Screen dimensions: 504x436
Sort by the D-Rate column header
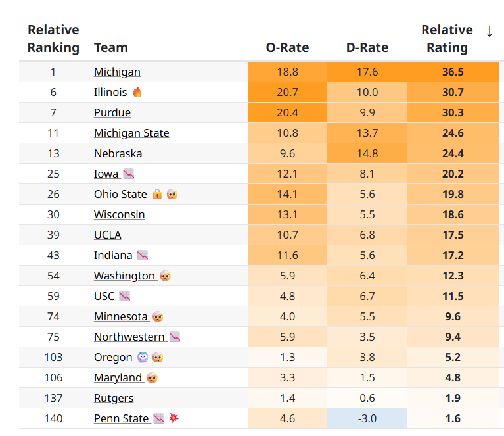[367, 47]
